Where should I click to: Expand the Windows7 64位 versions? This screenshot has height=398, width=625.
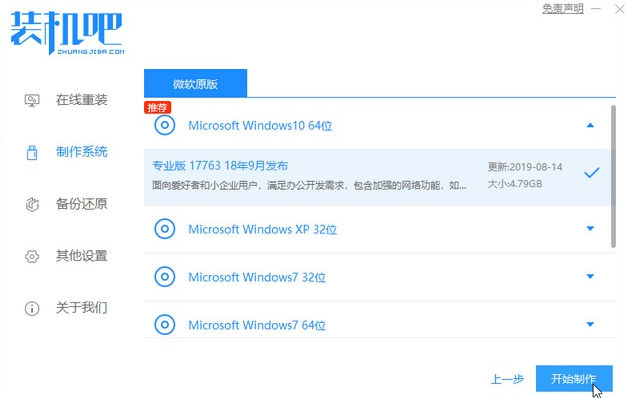[590, 324]
